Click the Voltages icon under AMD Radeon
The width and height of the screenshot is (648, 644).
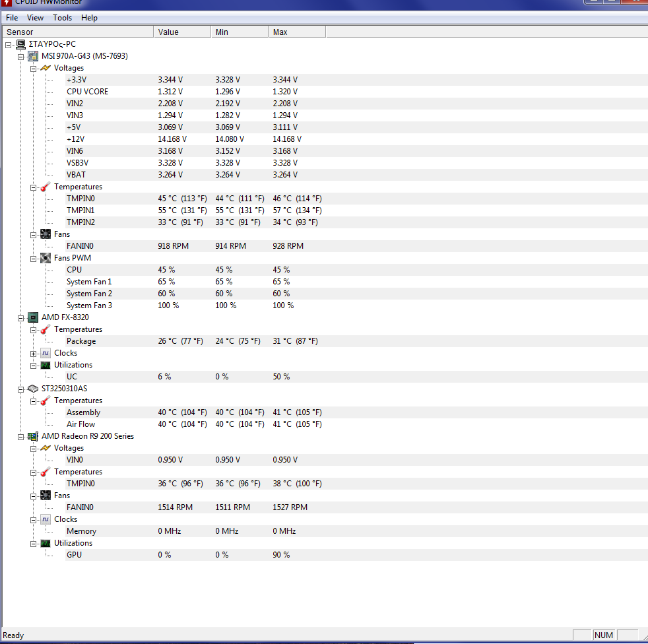(46, 448)
